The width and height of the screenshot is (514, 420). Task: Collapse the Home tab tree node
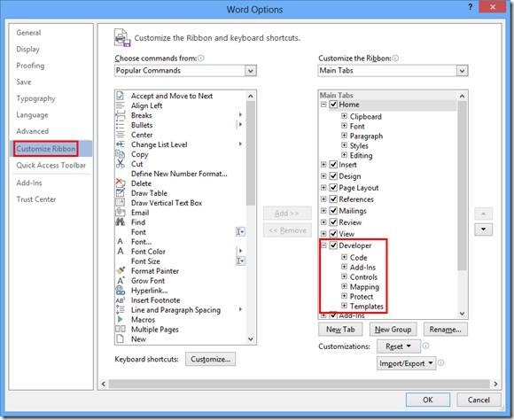[323, 105]
